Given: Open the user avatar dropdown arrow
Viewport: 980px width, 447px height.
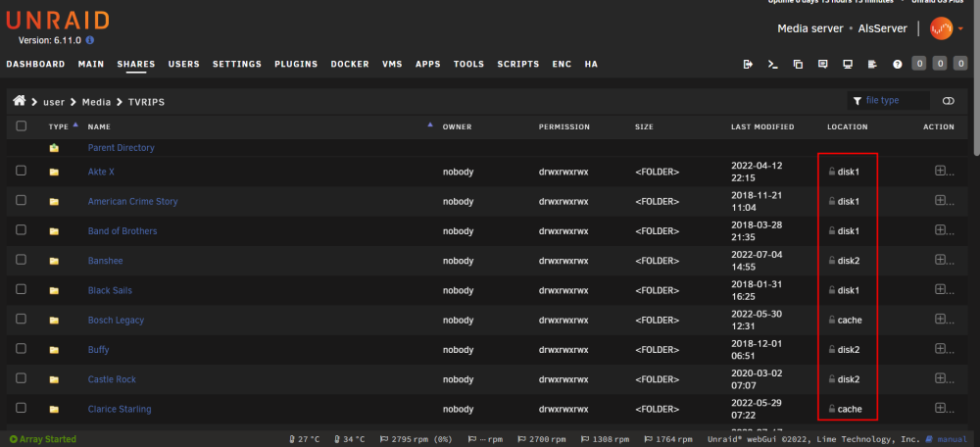Looking at the screenshot, I should click(x=960, y=28).
